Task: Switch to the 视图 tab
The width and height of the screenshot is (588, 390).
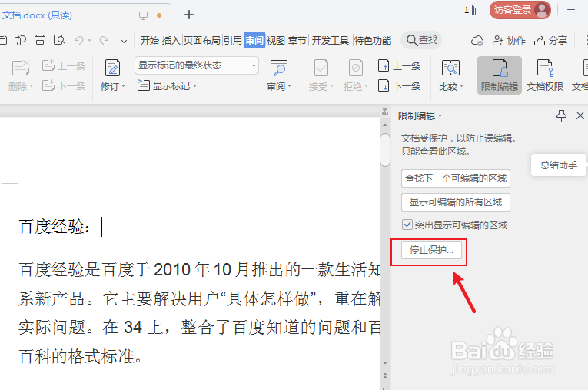Action: click(276, 40)
